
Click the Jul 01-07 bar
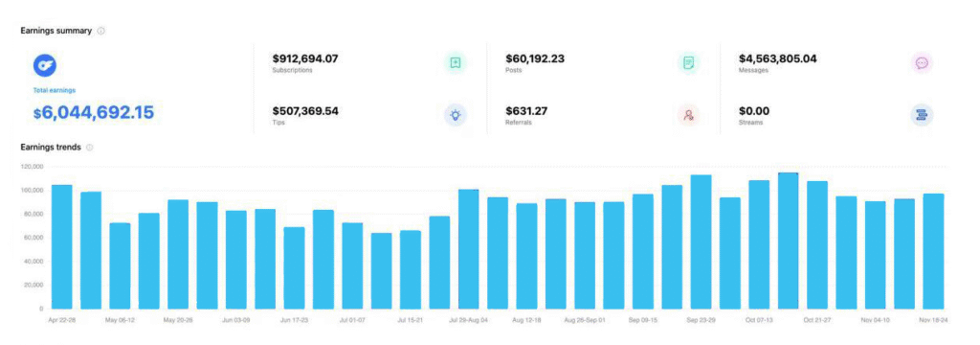(352, 265)
